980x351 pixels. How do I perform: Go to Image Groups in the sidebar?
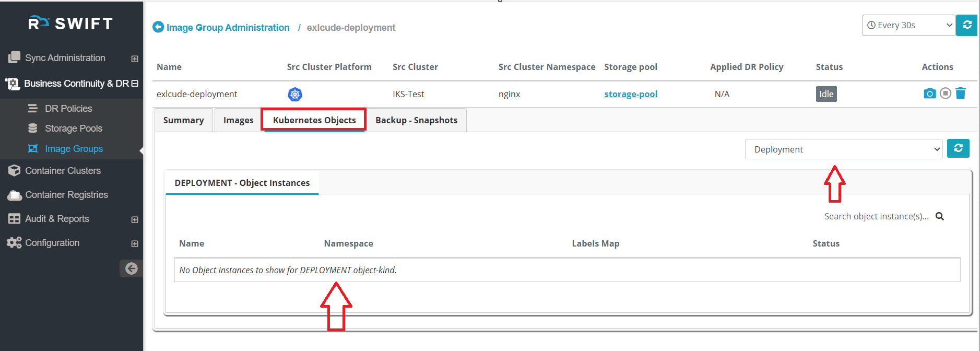74,148
